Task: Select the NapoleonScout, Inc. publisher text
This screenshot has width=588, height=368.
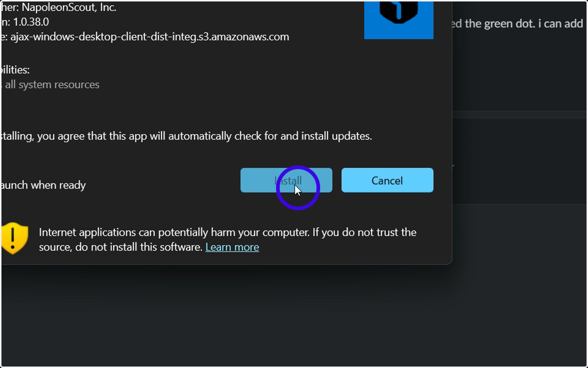Action: pos(69,7)
